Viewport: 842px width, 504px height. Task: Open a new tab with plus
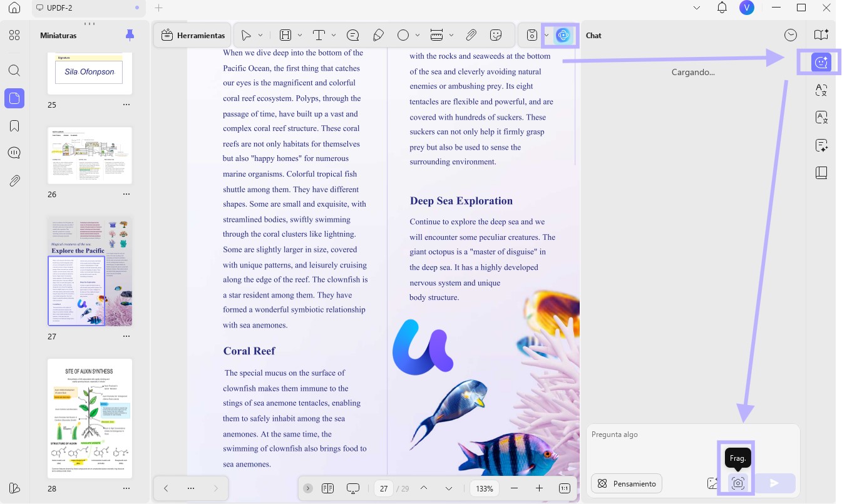[x=159, y=8]
